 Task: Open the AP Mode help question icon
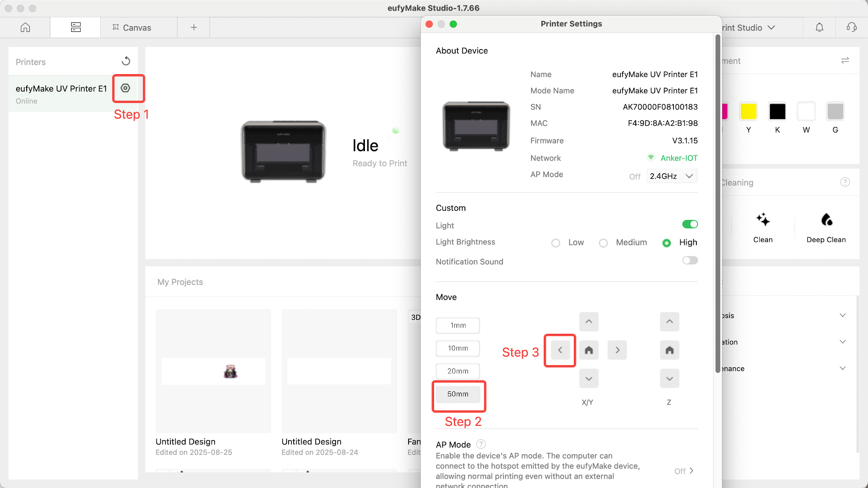click(481, 444)
